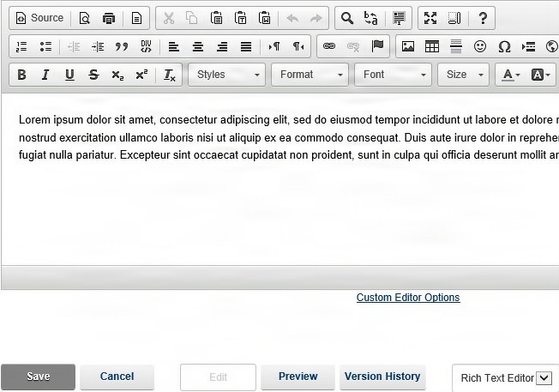Screen dimensions: 559x392
Task: Center align the text
Action: [x=198, y=46]
